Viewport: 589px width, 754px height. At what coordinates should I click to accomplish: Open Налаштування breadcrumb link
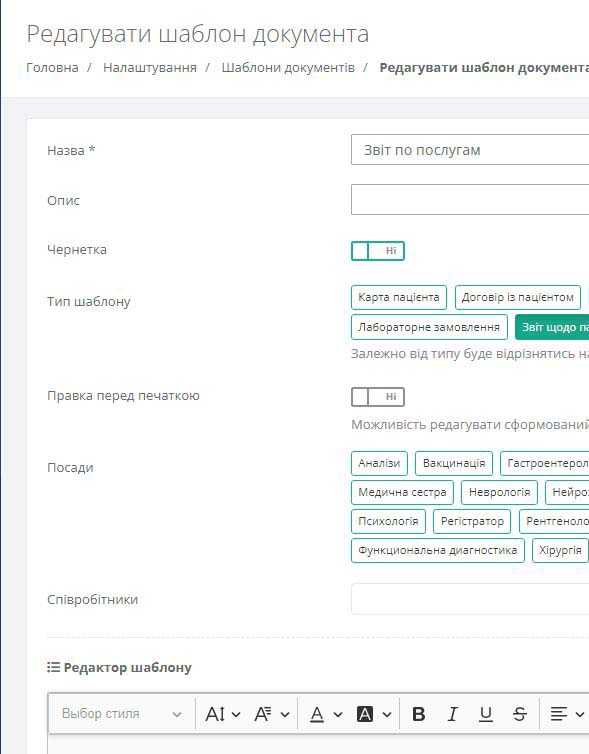point(150,67)
